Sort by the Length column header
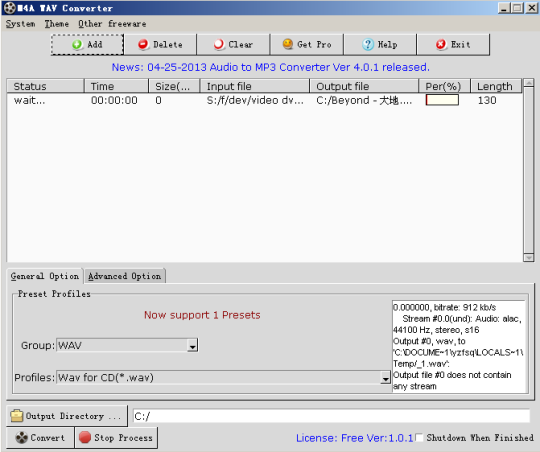This screenshot has height=452, width=540. click(x=496, y=86)
